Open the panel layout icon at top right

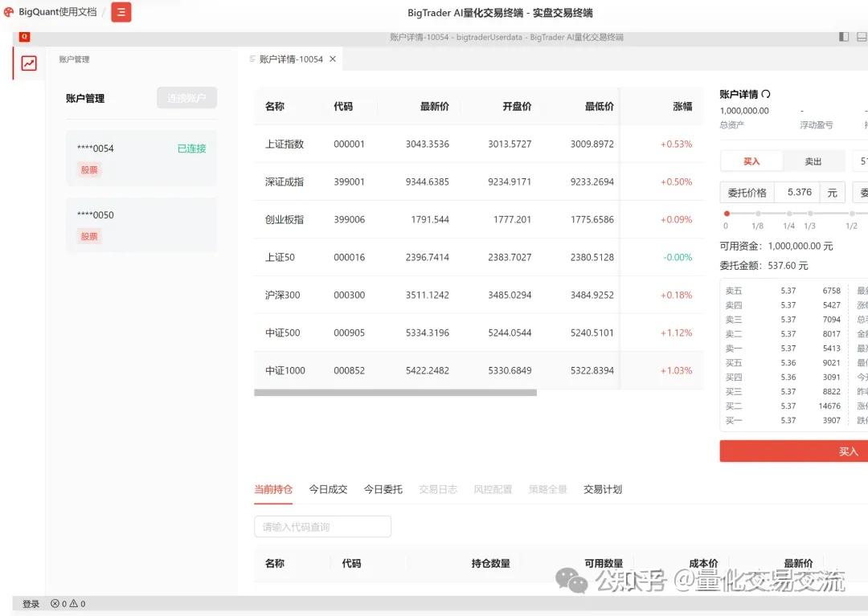click(842, 36)
